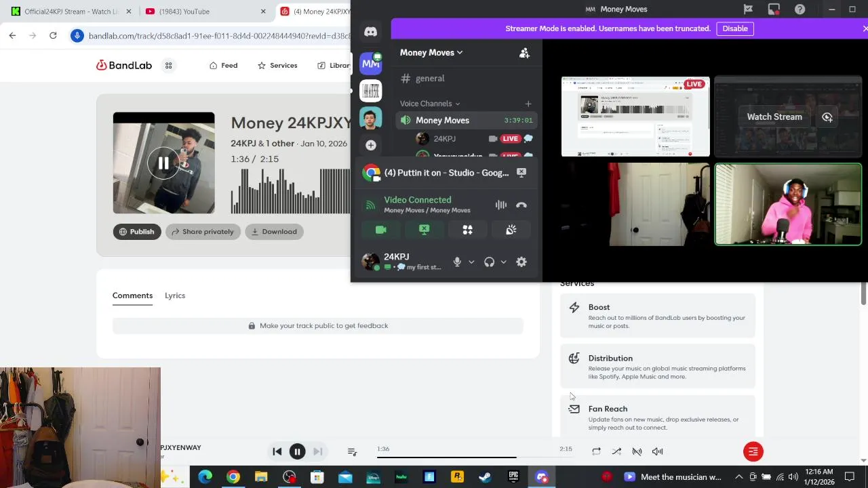Open Hulu from the taskbar

click(401, 477)
